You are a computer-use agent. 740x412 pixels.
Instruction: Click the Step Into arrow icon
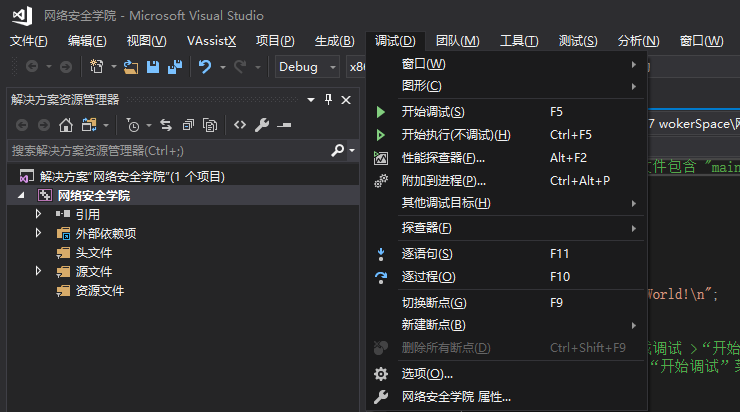coord(381,254)
